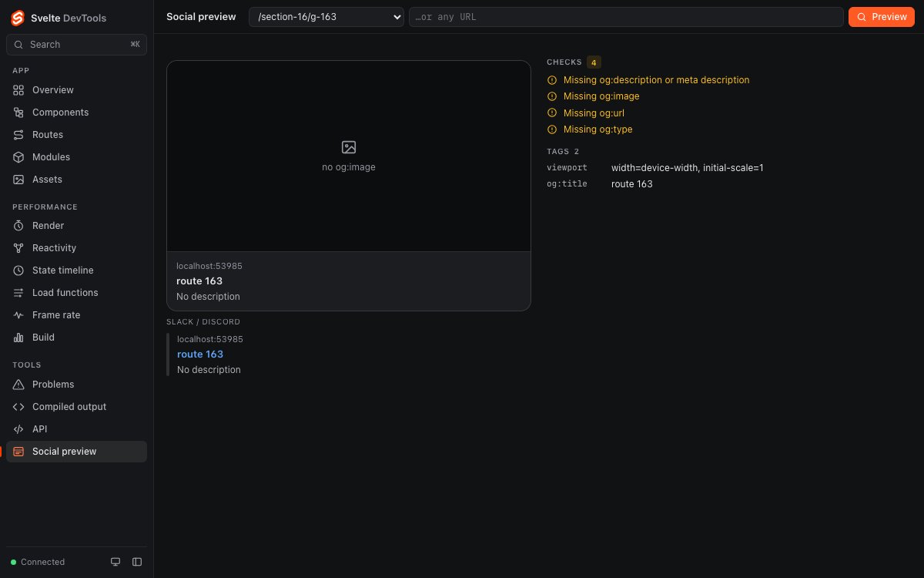Viewport: 924px width, 578px height.
Task: Click the Social preview card icon
Action: [x=18, y=452]
